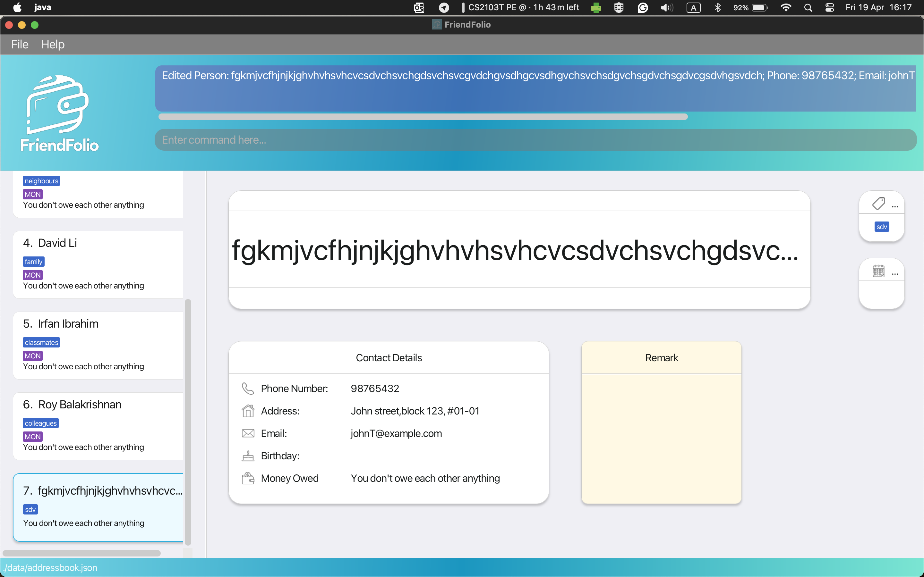This screenshot has width=924, height=577.
Task: Click the contact list horizontal scrollbar
Action: click(81, 553)
